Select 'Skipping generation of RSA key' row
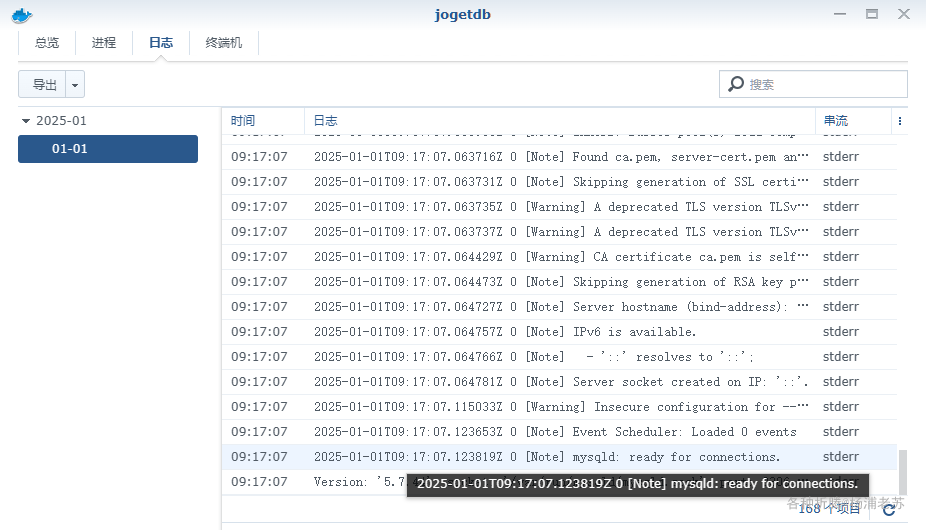This screenshot has width=926, height=530. [559, 282]
